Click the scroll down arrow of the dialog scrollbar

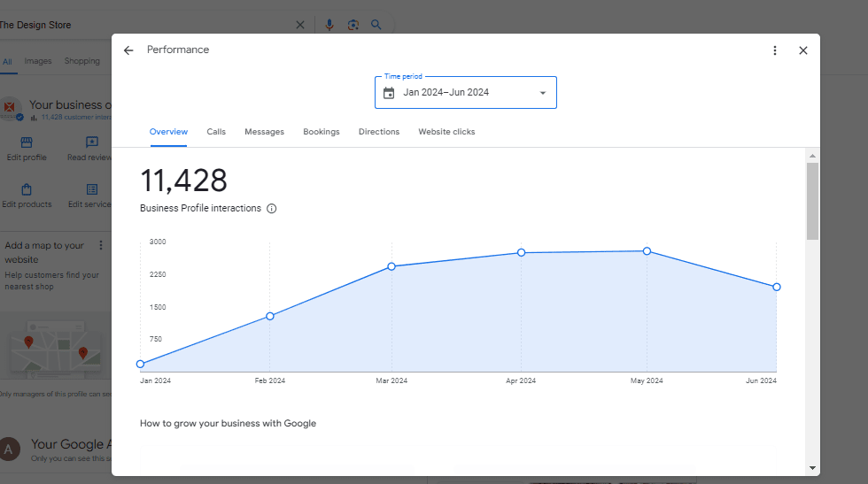click(812, 467)
